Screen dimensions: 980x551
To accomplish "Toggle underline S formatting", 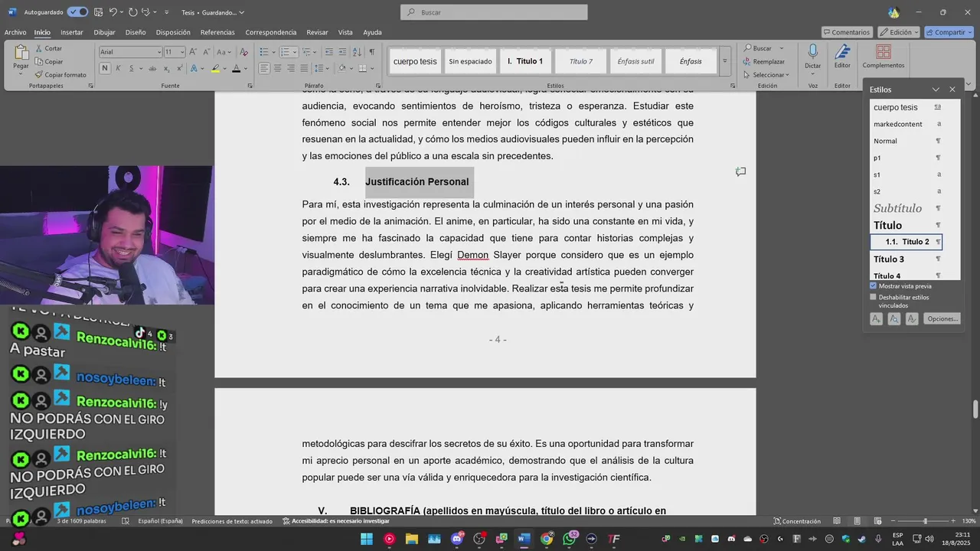I will tap(131, 68).
